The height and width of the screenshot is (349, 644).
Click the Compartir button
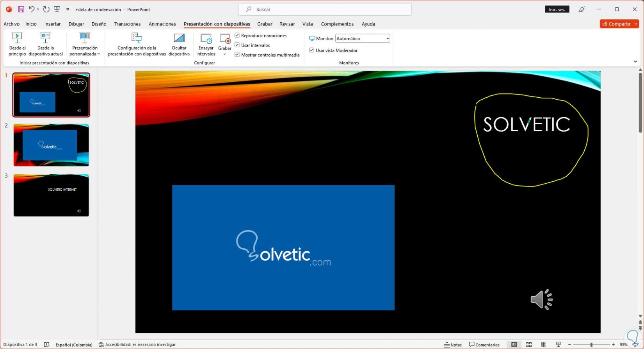click(617, 24)
